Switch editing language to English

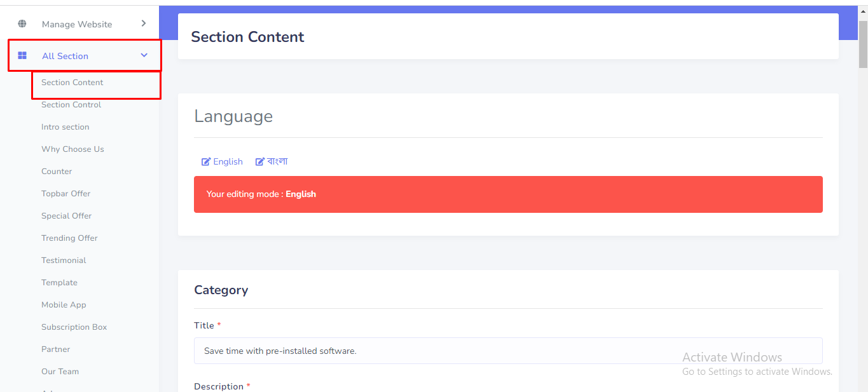[228, 162]
